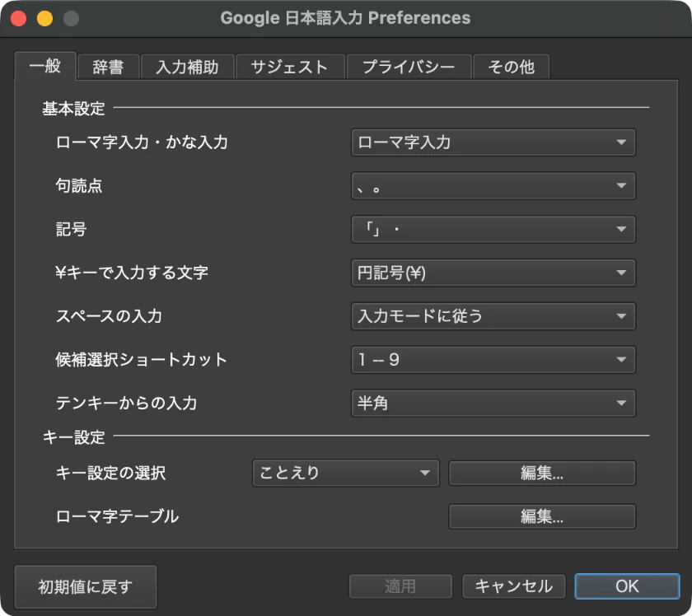Open the プライバシー tab
This screenshot has width=692, height=616.
pyautogui.click(x=409, y=67)
